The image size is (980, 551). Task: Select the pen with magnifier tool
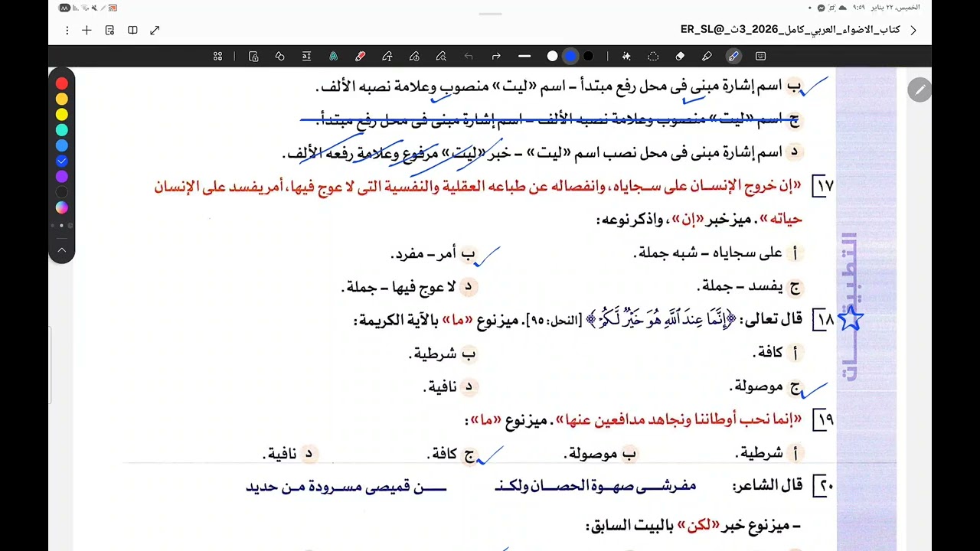click(441, 56)
